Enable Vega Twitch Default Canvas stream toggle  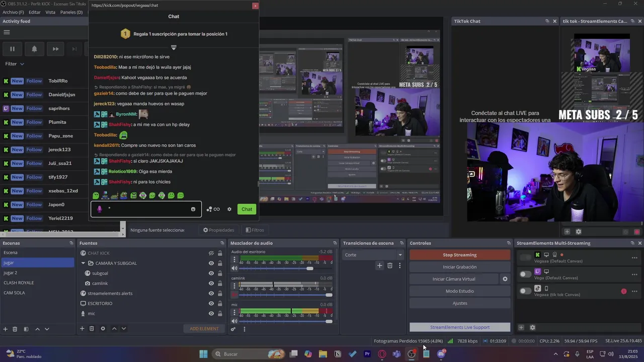[525, 275]
